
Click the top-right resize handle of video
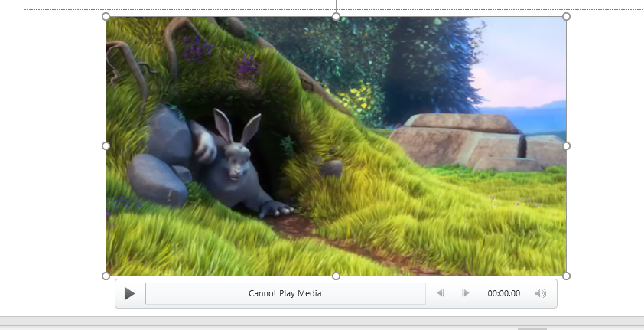567,16
